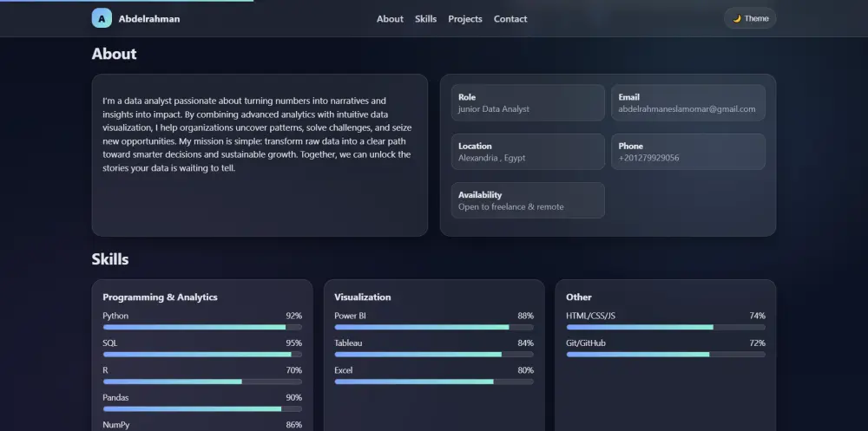Open the Projects nav link

[x=465, y=19]
